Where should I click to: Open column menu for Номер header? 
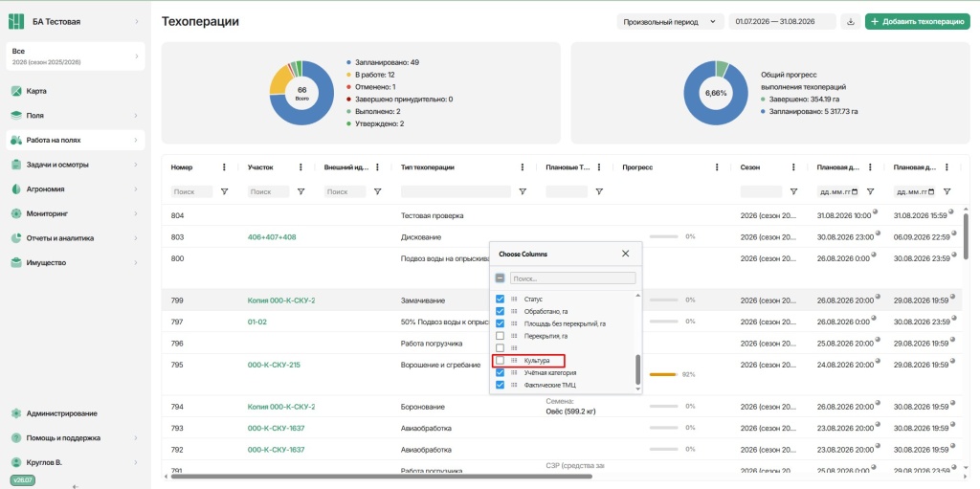[224, 167]
